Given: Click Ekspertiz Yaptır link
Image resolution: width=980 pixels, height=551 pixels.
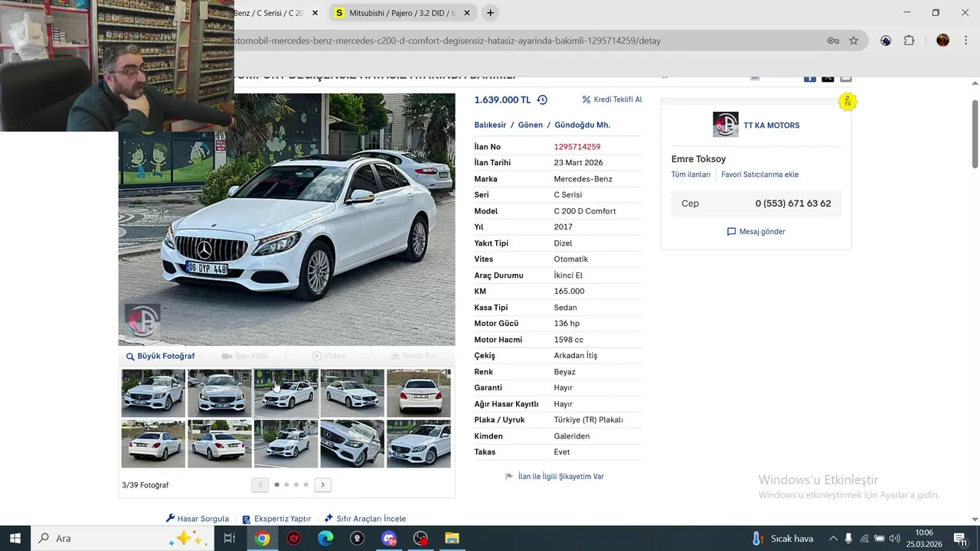Looking at the screenshot, I should (276, 519).
